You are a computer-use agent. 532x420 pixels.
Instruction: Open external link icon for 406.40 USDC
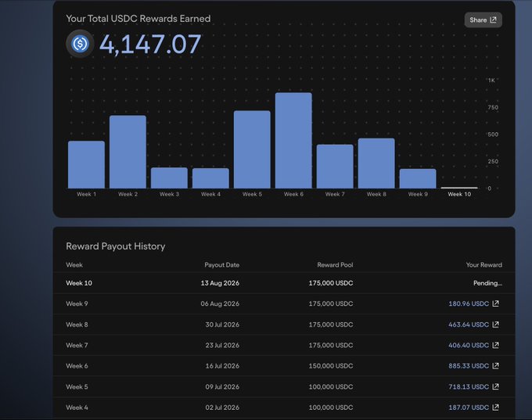point(496,346)
